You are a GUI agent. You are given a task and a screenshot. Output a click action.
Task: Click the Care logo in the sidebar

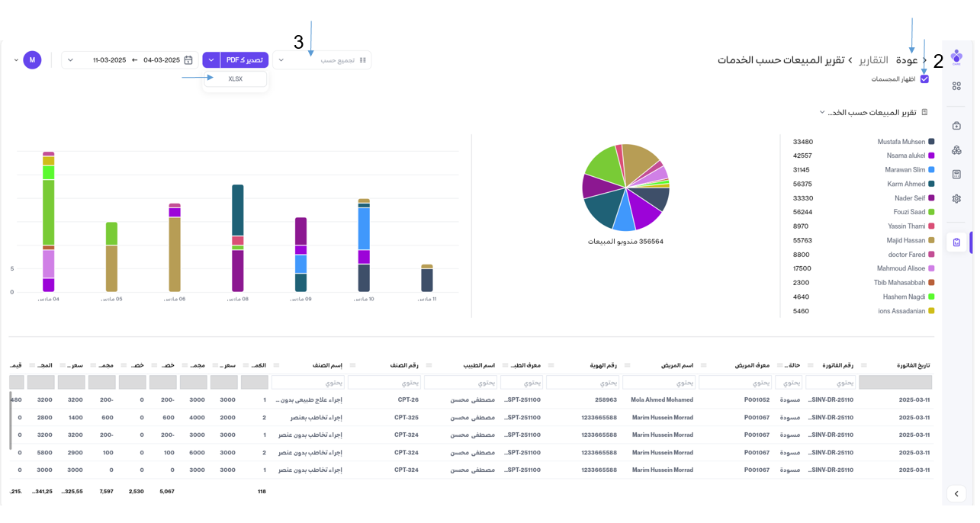[x=956, y=57]
